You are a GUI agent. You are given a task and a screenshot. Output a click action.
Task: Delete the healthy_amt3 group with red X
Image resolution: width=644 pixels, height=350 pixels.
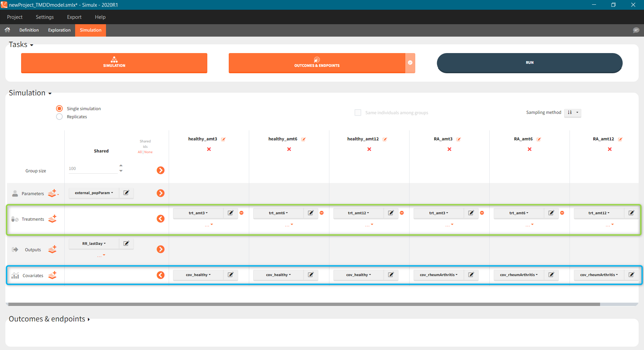coord(209,149)
